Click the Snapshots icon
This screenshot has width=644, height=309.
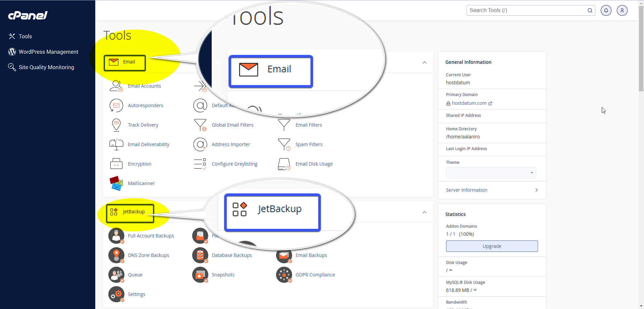200,275
